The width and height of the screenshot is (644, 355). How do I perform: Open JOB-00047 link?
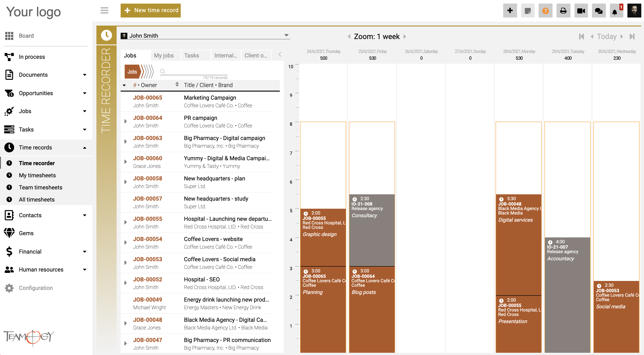click(x=148, y=340)
